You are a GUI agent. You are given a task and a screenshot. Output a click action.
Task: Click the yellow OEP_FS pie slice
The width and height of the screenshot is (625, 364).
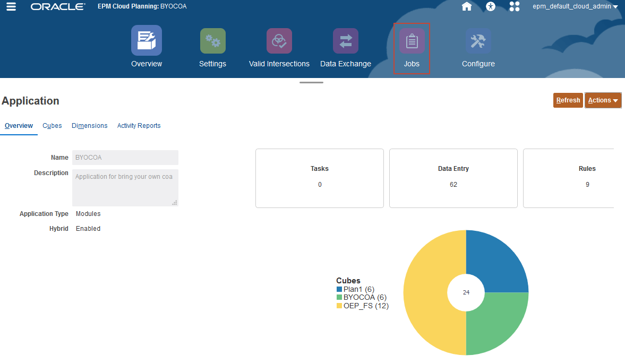pos(426,293)
